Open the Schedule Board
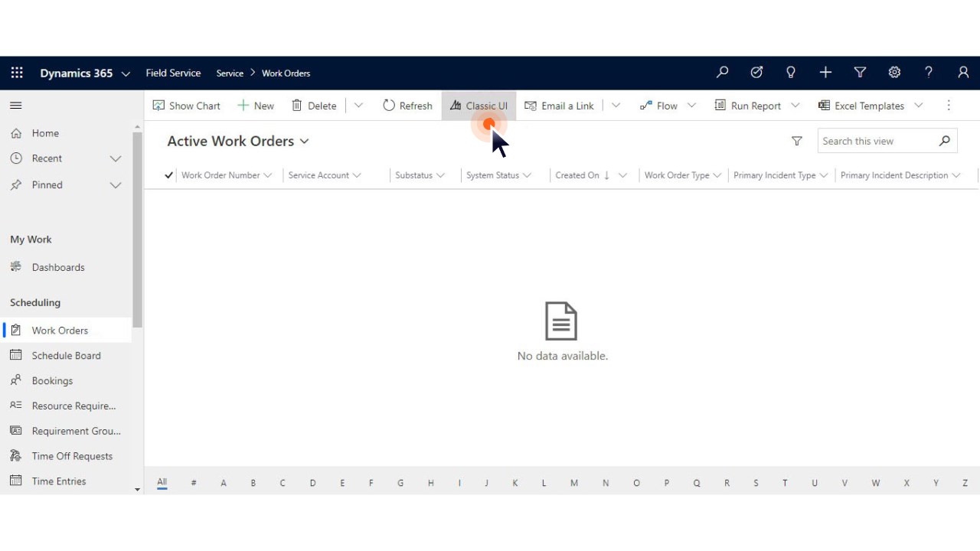The width and height of the screenshot is (980, 551). [x=66, y=355]
